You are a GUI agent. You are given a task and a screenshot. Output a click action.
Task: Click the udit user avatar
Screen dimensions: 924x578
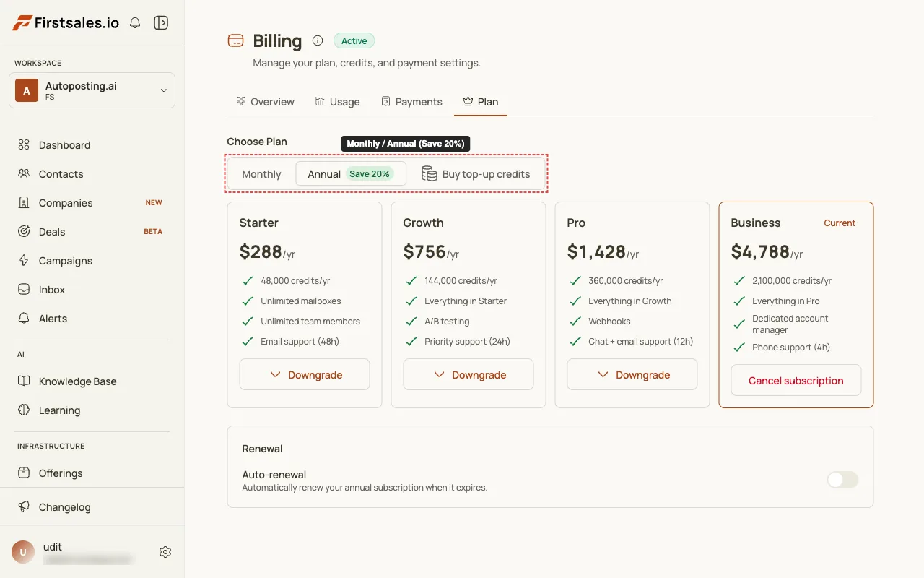tap(23, 552)
